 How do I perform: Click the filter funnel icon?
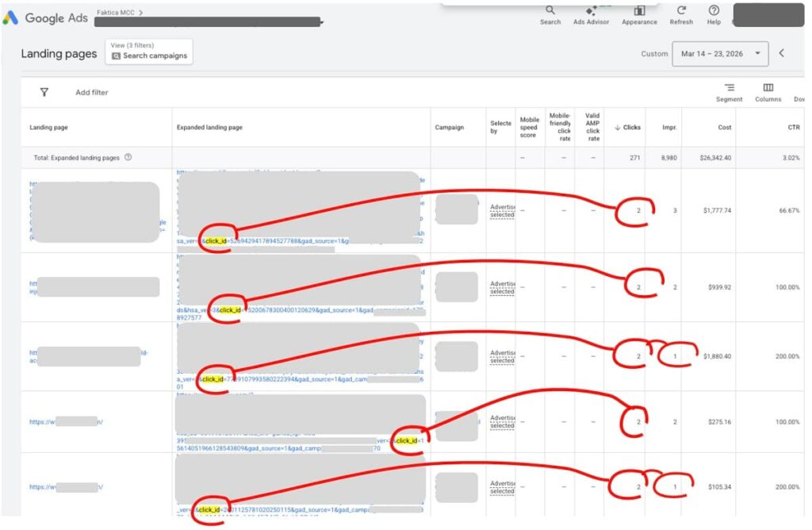(x=44, y=92)
